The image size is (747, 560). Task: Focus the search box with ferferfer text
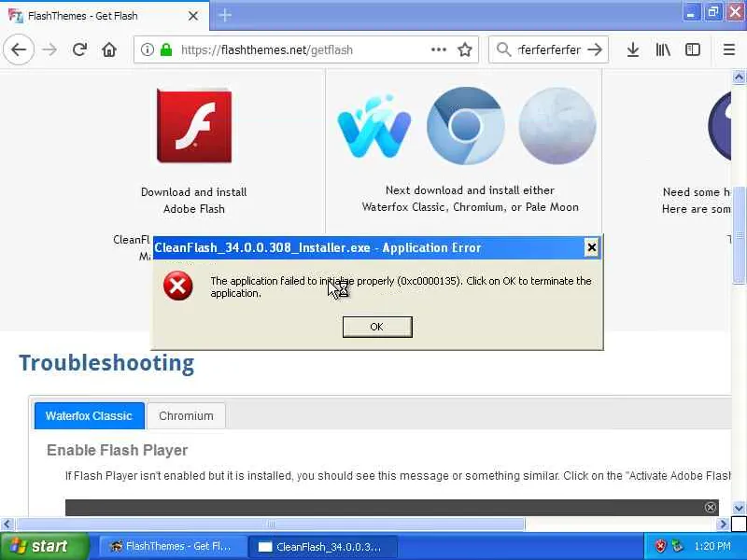pyautogui.click(x=549, y=49)
